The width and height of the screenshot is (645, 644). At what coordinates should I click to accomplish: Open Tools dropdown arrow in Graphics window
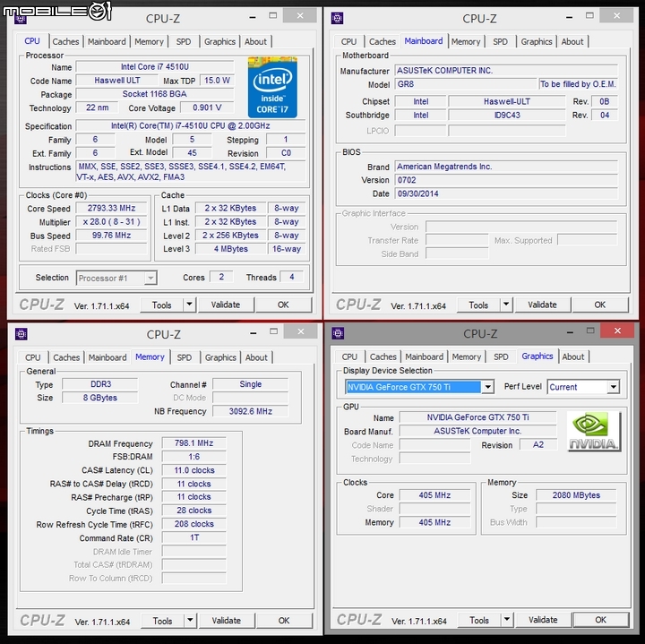pyautogui.click(x=507, y=620)
